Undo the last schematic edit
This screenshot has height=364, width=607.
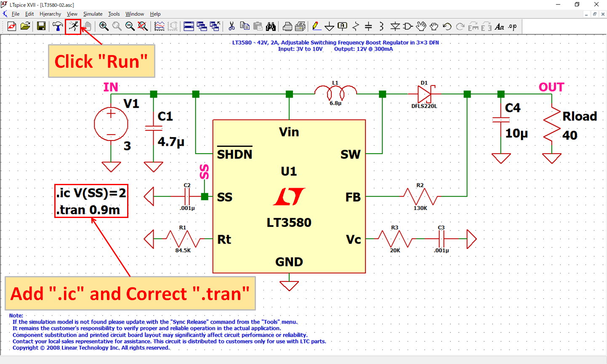447,26
